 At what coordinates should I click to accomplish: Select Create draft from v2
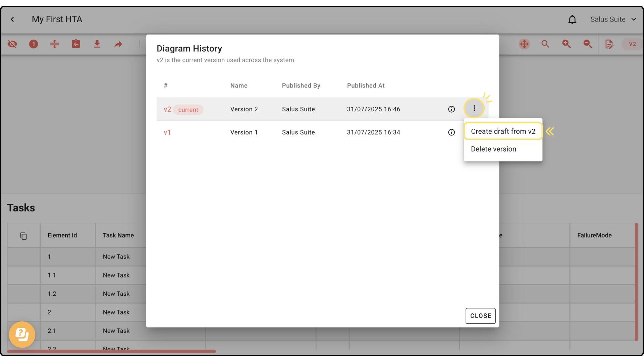pyautogui.click(x=503, y=131)
